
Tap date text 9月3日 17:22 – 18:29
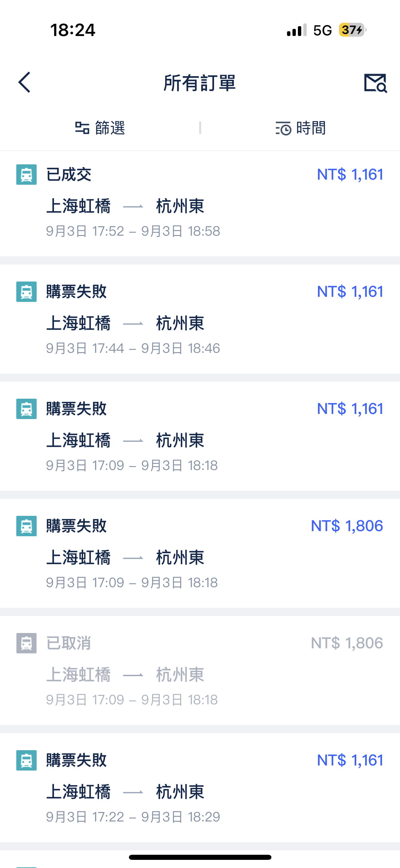pos(133,817)
